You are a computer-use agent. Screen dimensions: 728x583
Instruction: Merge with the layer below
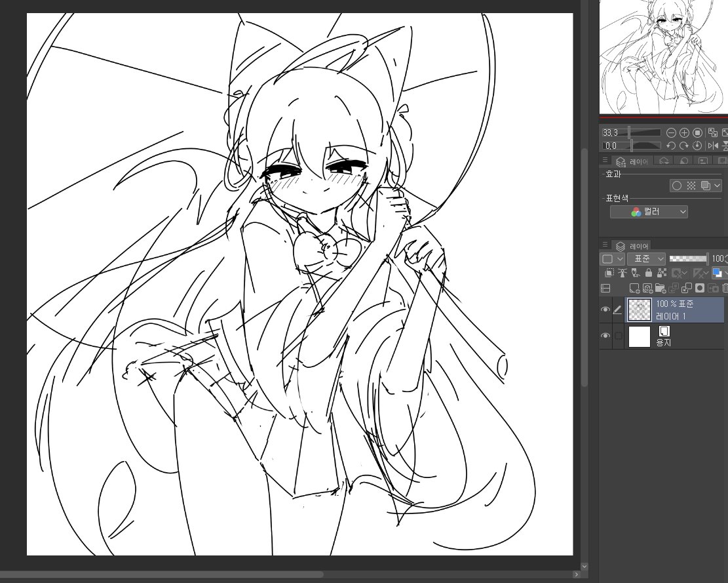(x=686, y=289)
